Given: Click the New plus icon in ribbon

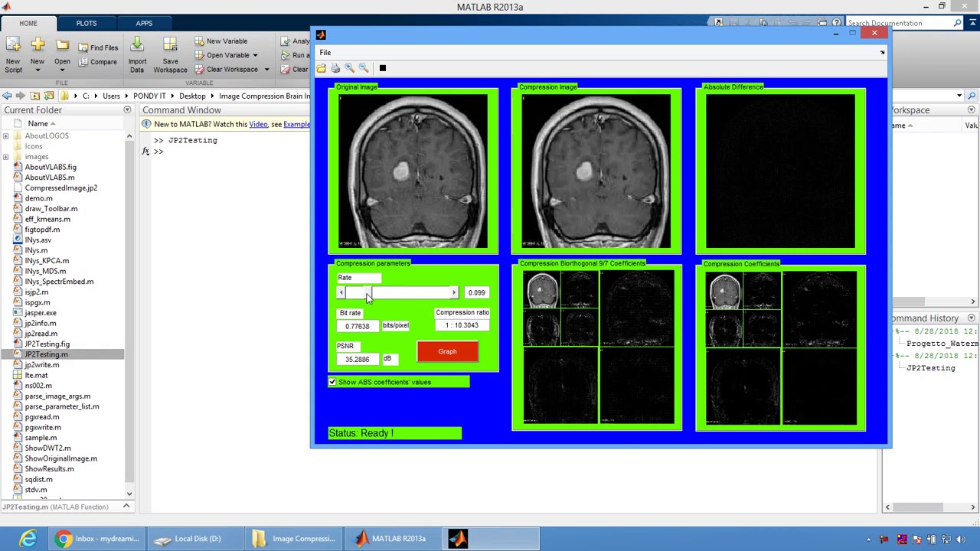Looking at the screenshot, I should pos(37,46).
